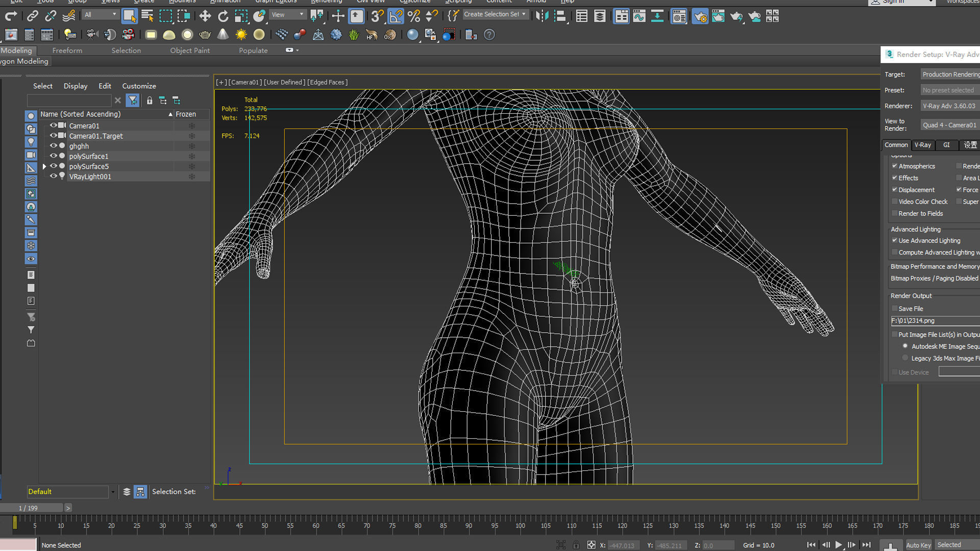
Task: Enable the Save File checkbox
Action: (895, 309)
